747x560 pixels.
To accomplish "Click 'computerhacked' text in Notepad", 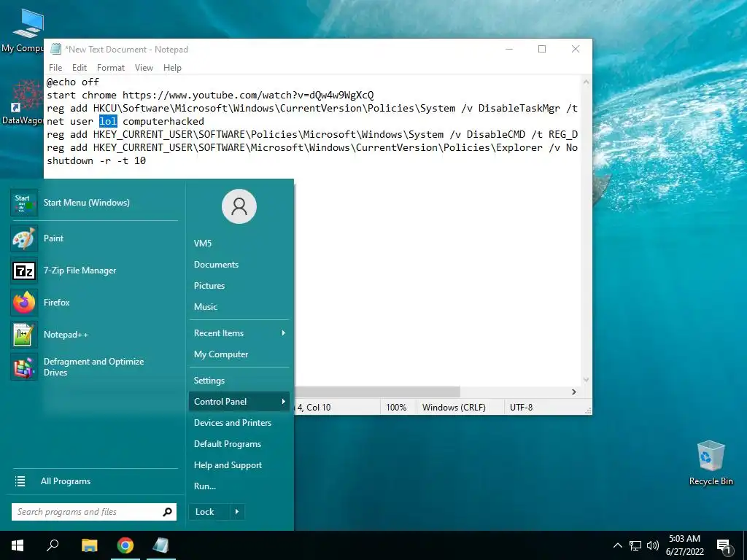I will click(163, 122).
